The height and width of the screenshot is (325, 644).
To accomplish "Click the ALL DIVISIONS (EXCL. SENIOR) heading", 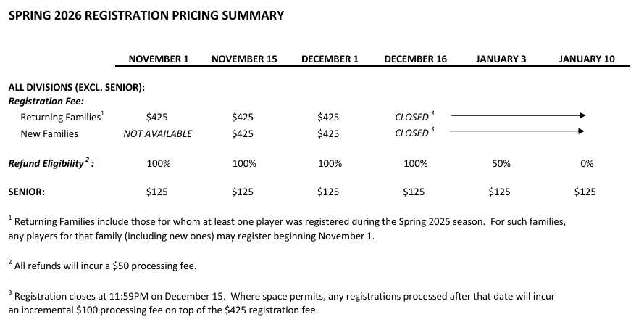I will 77,88.
